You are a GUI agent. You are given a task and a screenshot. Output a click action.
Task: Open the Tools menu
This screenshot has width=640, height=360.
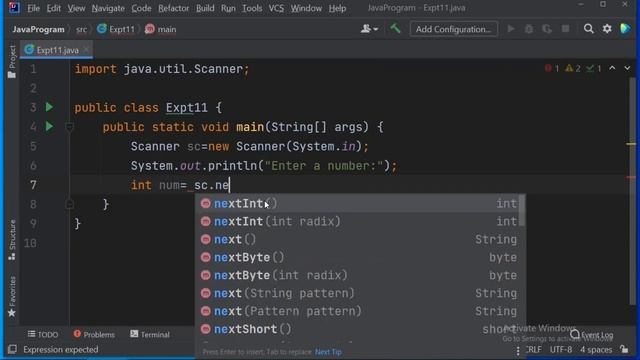252,8
